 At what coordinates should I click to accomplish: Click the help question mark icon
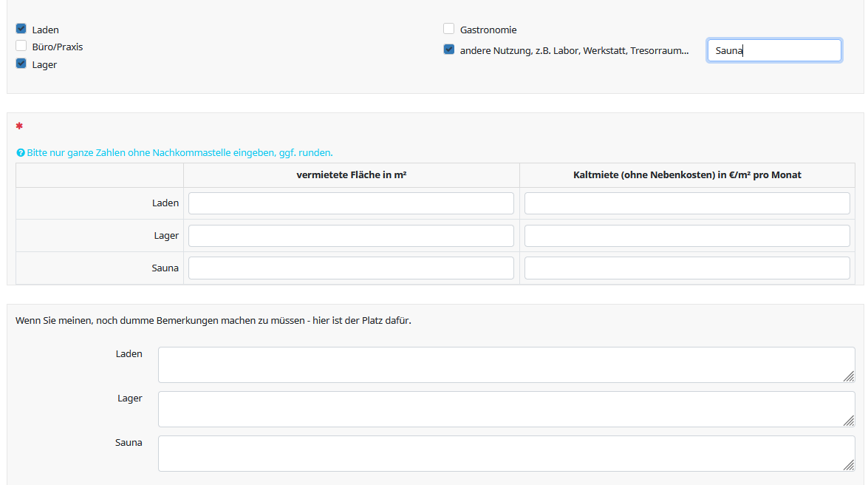tap(21, 153)
